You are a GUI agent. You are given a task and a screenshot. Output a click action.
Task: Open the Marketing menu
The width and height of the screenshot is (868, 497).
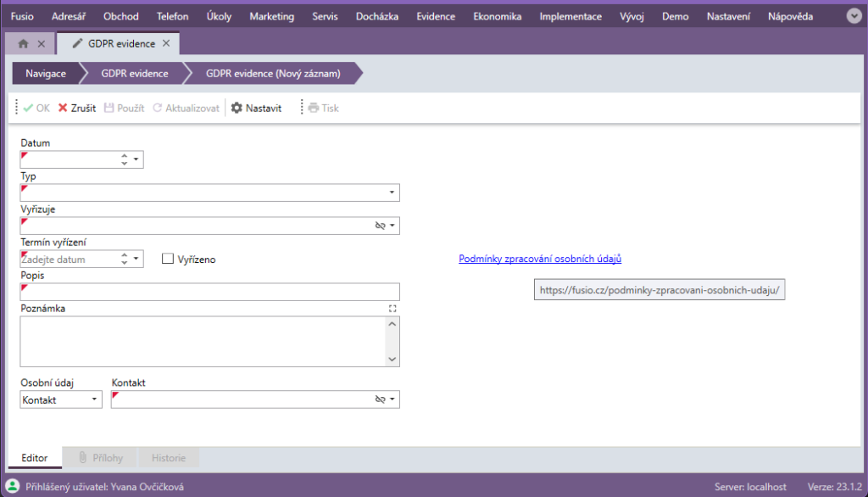pos(271,16)
